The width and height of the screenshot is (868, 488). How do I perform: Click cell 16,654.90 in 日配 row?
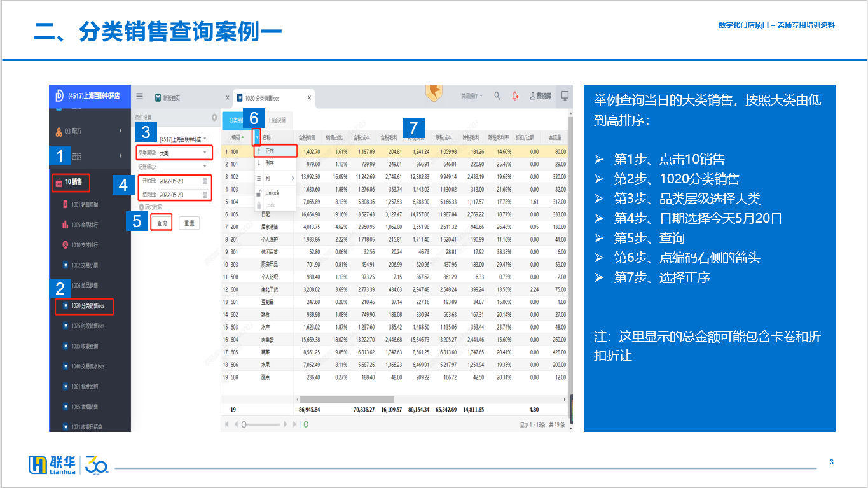[310, 214]
